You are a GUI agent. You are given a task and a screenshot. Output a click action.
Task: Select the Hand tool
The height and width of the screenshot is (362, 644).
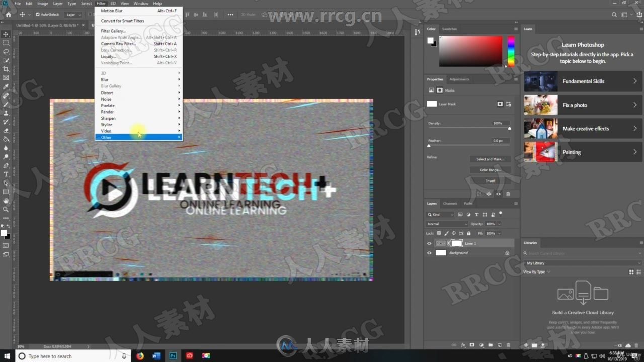6,201
